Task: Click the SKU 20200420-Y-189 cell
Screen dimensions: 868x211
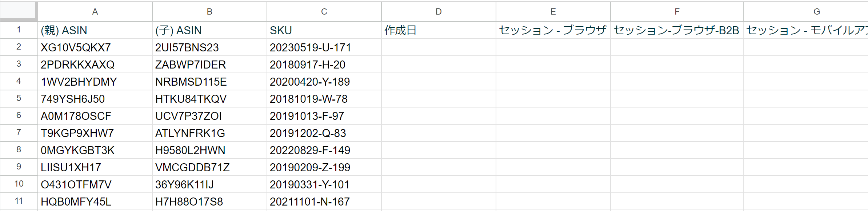Action: [x=324, y=82]
